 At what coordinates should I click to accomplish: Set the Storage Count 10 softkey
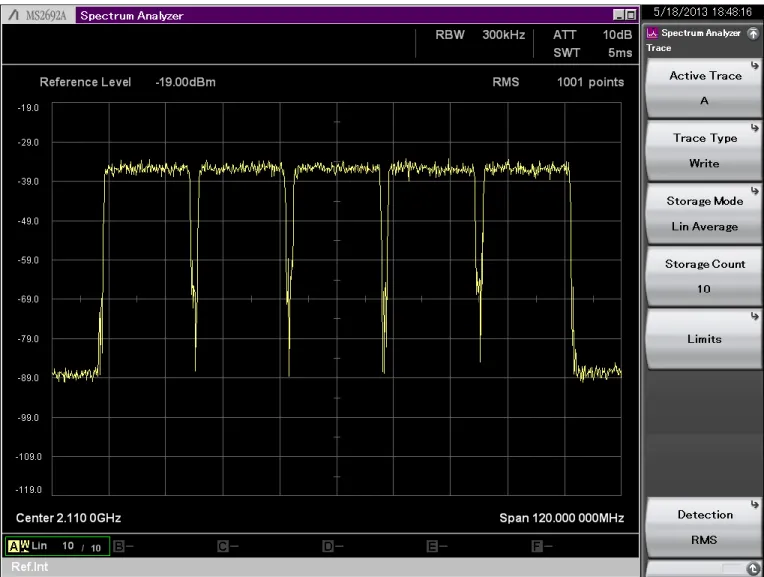point(704,276)
